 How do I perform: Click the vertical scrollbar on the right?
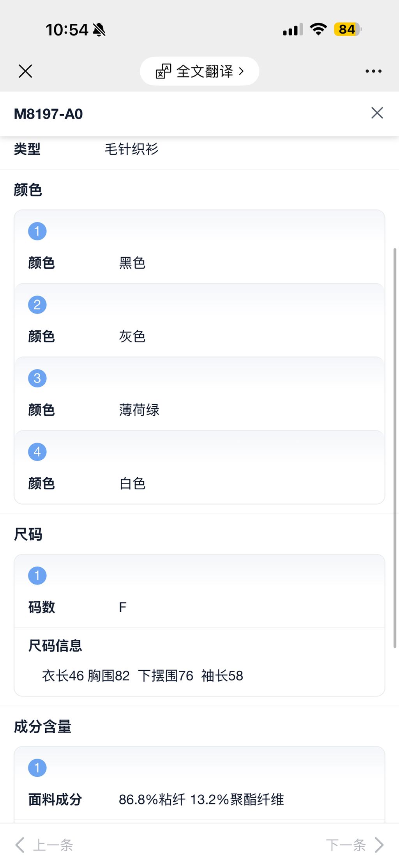(395, 448)
